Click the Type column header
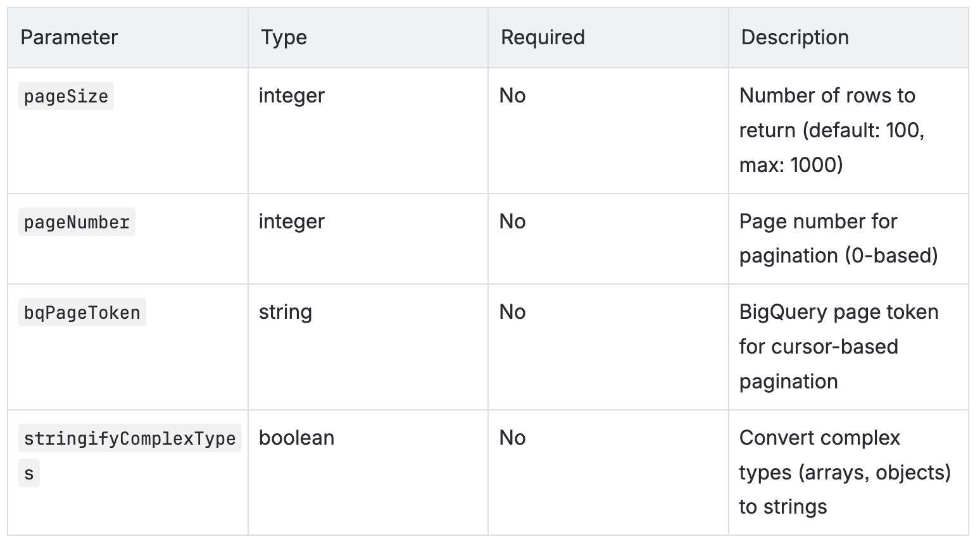 tap(284, 37)
